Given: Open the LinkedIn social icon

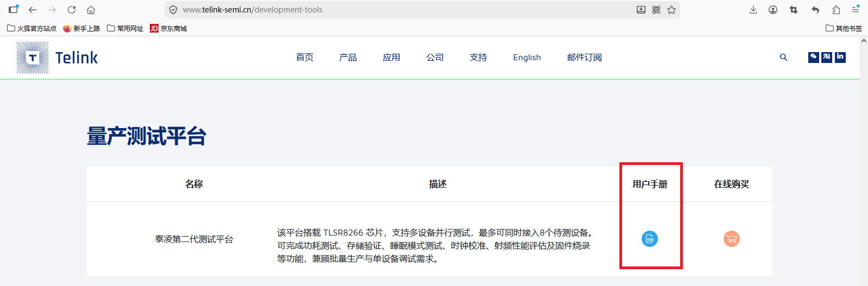Looking at the screenshot, I should tap(840, 57).
